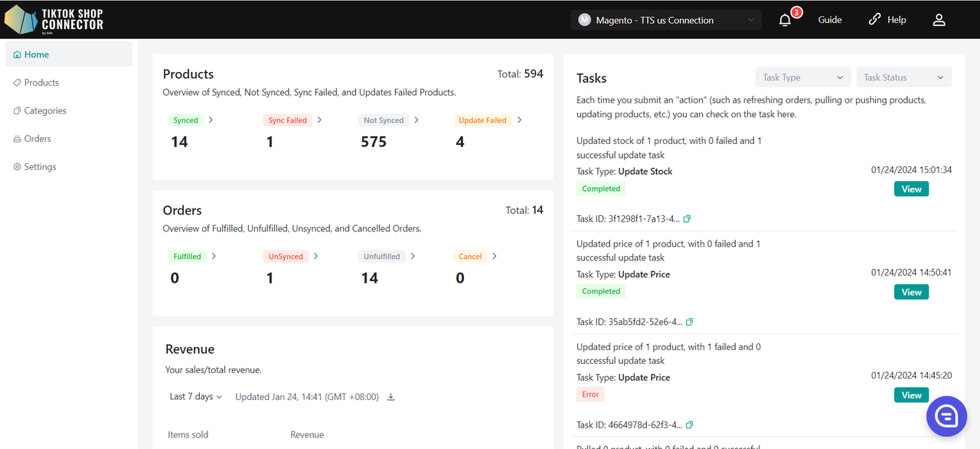Click the TikTok Shop Connector logo
This screenshot has height=449, width=980.
point(54,20)
